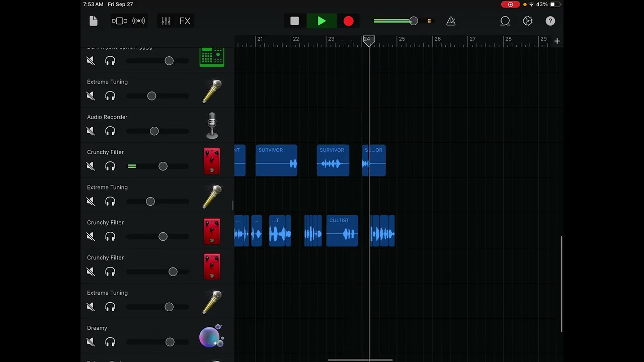Toggle the metronome
The height and width of the screenshot is (362, 644).
[451, 21]
